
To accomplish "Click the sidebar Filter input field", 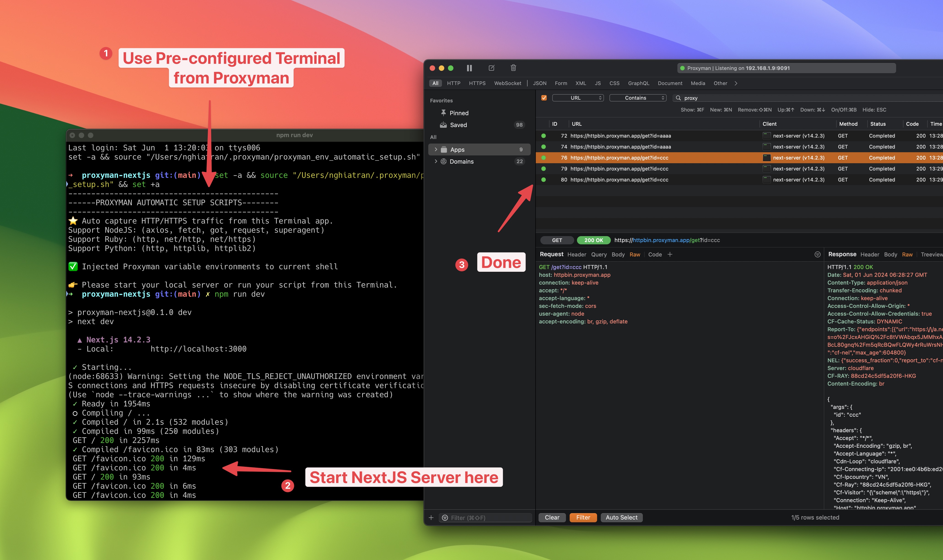I will click(x=485, y=518).
